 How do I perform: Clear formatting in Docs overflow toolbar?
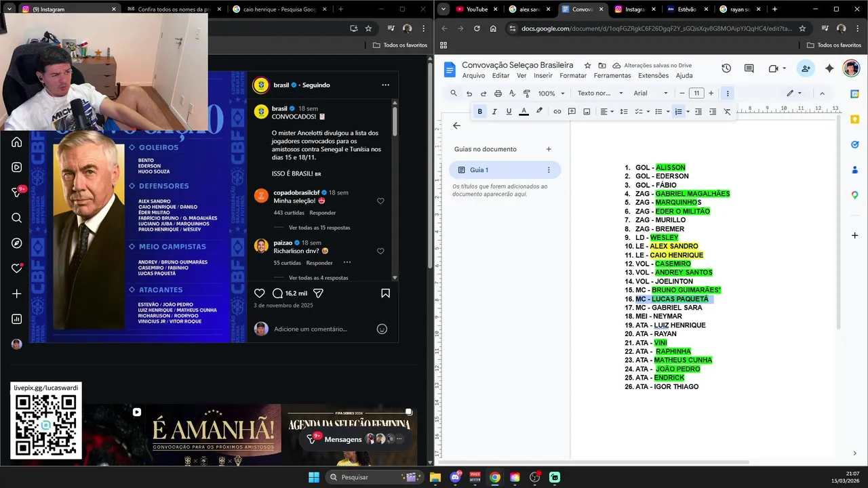pos(727,112)
